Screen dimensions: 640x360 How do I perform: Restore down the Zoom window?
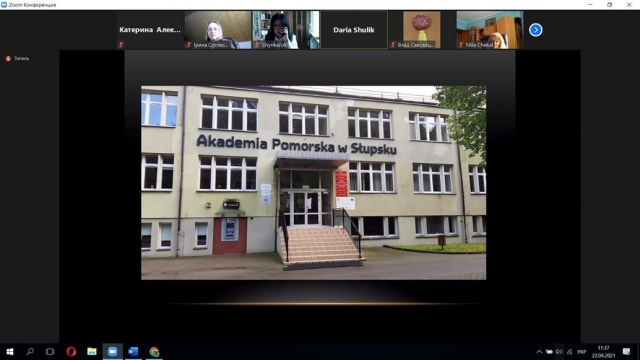(x=609, y=4)
